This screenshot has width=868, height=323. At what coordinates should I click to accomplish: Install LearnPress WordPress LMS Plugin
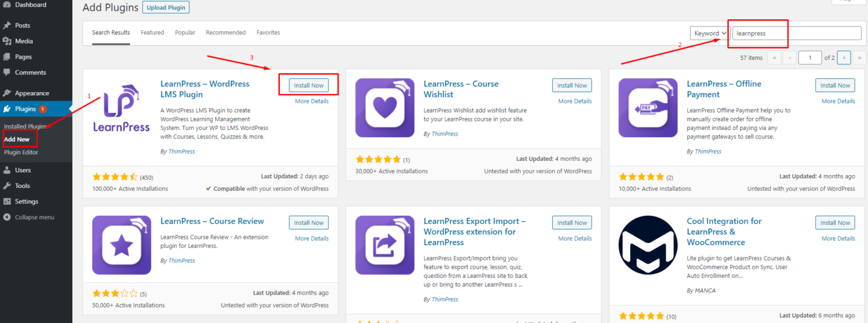click(x=309, y=85)
